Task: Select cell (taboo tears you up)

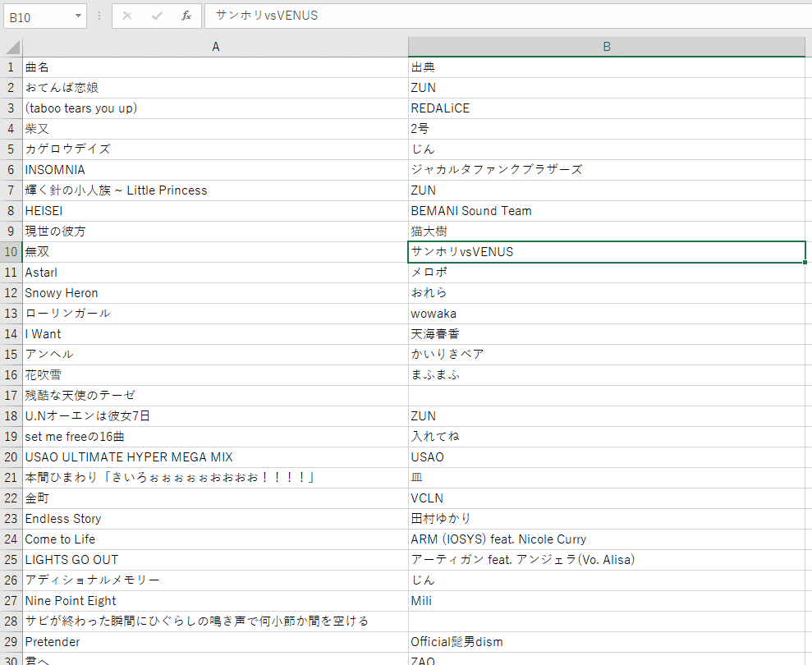Action: pyautogui.click(x=215, y=108)
